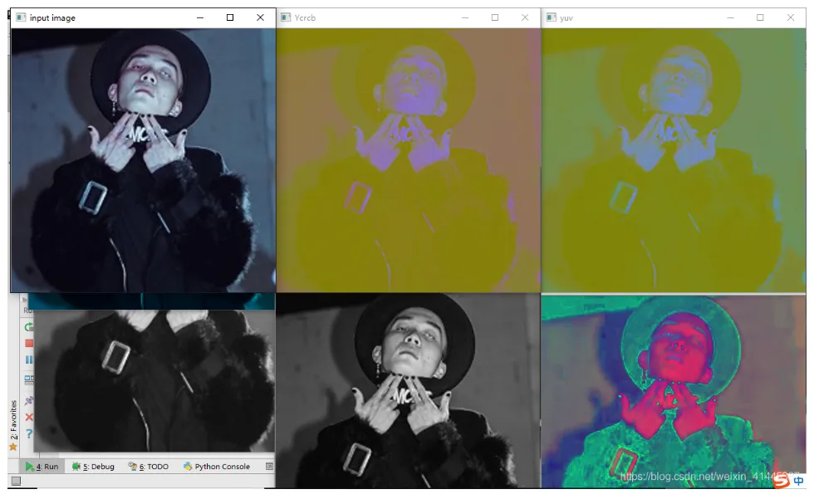Minimize the input image window
The height and width of the screenshot is (504, 814).
[200, 17]
